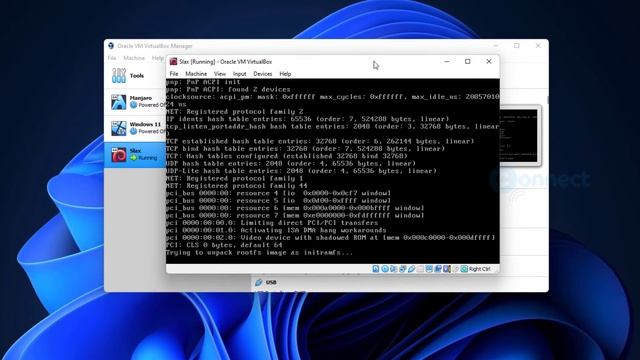Click 'UDP-Lite hash table entries' console line
Viewport: 640px width, 360px height.
click(x=301, y=171)
